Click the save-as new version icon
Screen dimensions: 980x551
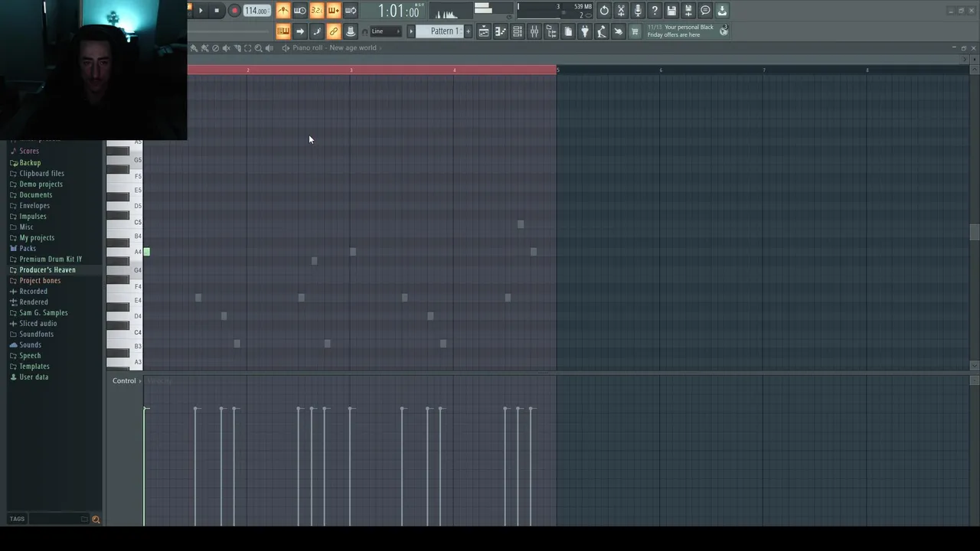tap(688, 11)
